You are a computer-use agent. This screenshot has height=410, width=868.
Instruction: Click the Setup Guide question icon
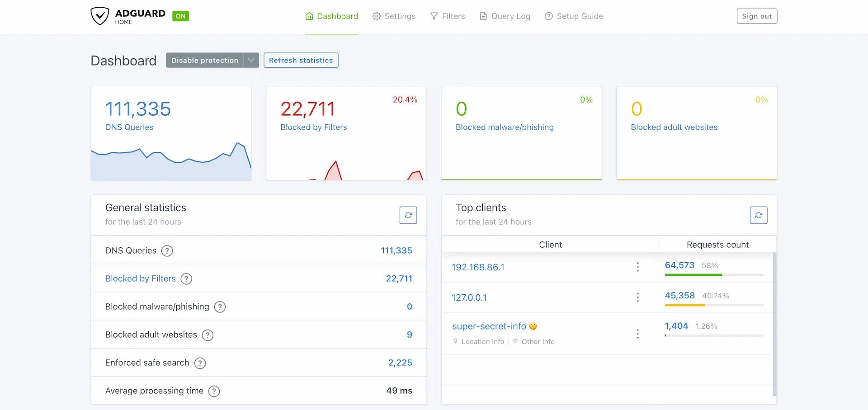pyautogui.click(x=549, y=16)
